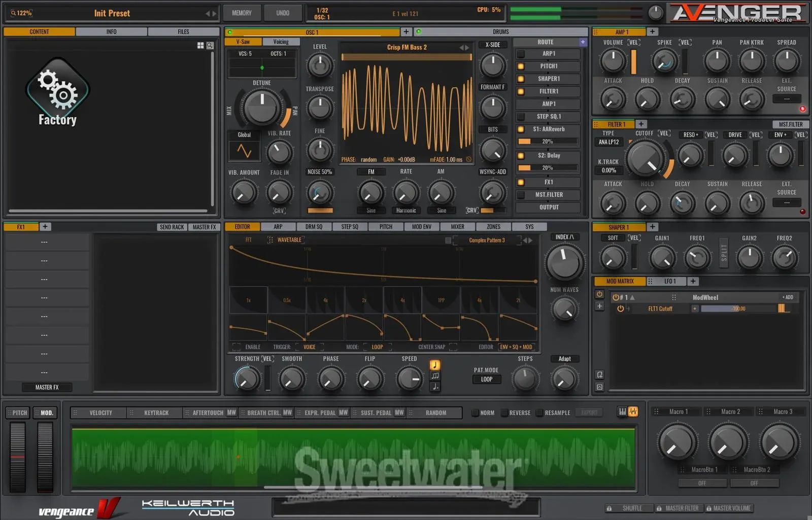Image resolution: width=812 pixels, height=520 pixels.
Task: Click the SPLIT button in Shaper 1
Action: [724, 253]
